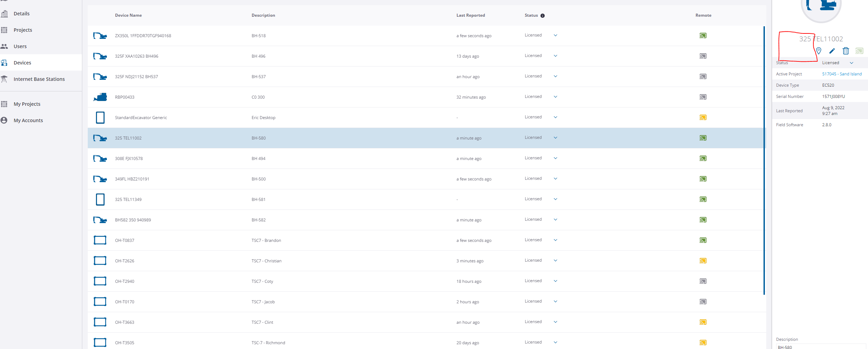The height and width of the screenshot is (349, 868).
Task: Start remote session for 349FL HBZ210191
Action: tap(703, 179)
